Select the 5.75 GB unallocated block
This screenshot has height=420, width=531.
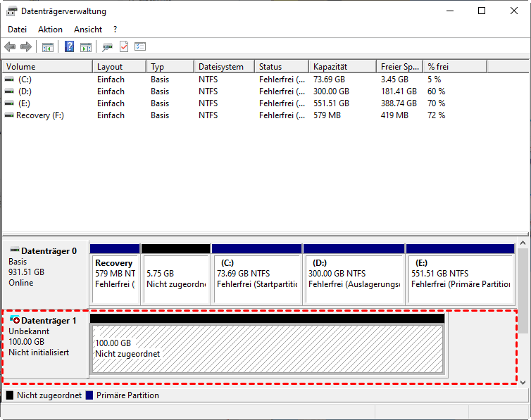point(176,274)
